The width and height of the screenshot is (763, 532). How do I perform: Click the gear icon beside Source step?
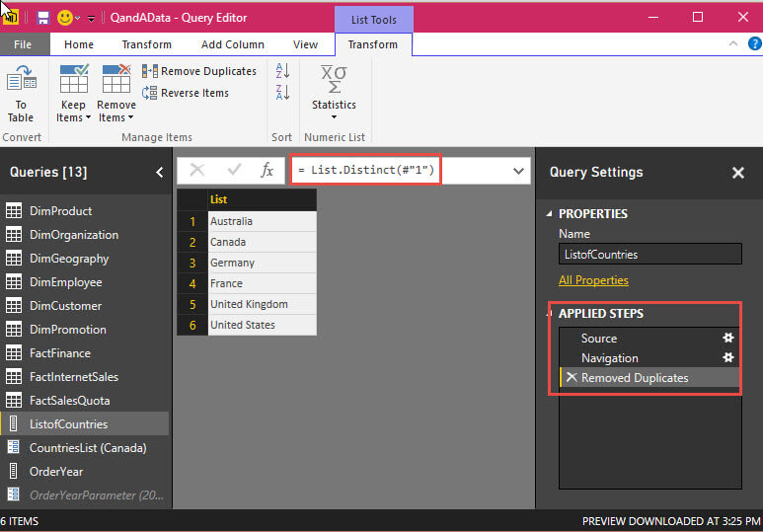pos(728,339)
